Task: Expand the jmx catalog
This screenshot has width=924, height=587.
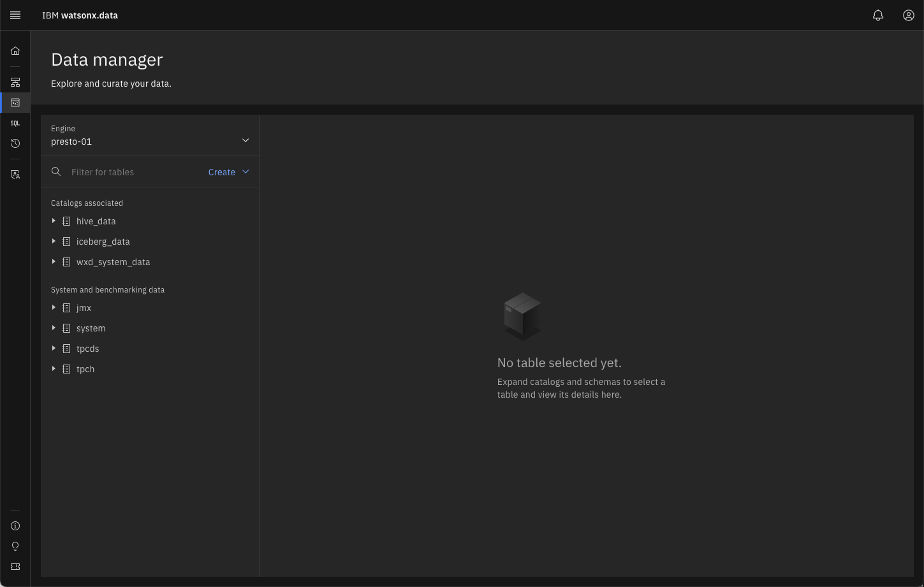Action: tap(54, 307)
